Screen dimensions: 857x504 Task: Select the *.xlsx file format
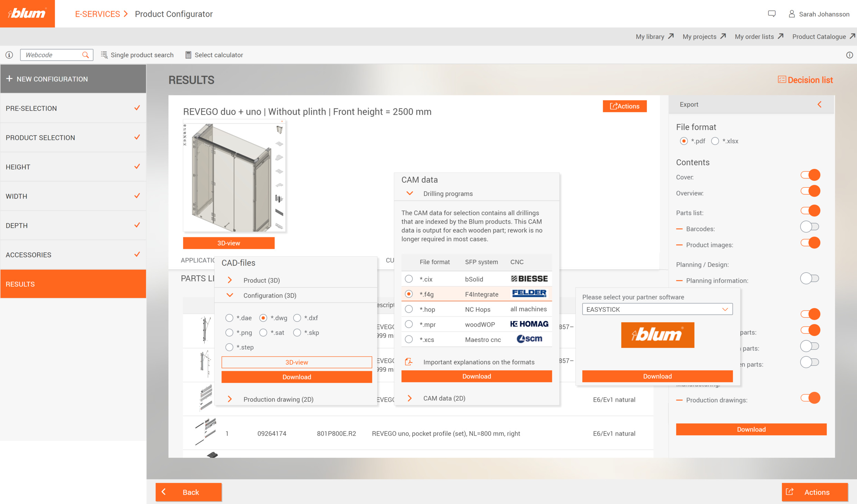pyautogui.click(x=715, y=141)
